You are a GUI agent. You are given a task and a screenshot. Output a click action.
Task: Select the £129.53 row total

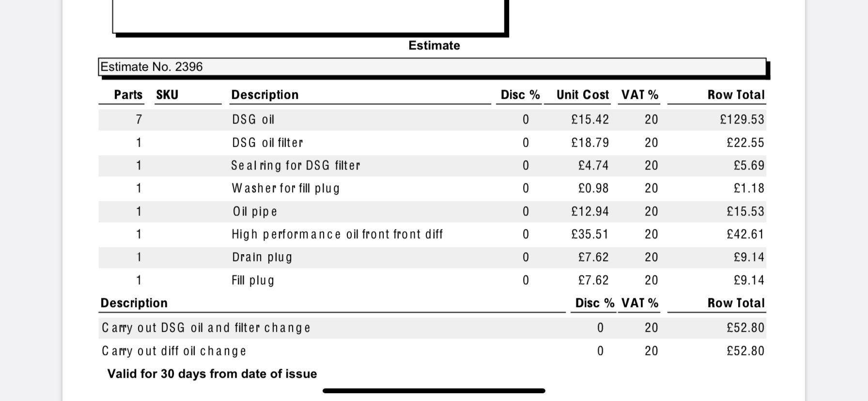tap(742, 120)
